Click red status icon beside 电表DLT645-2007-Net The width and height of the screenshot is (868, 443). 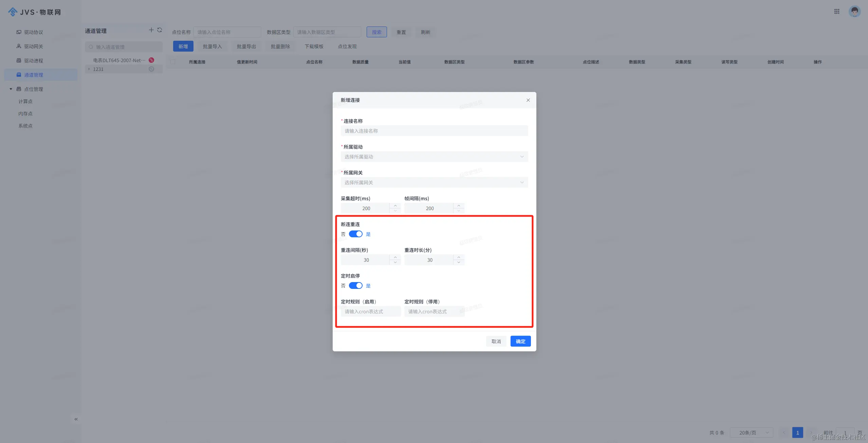click(151, 60)
